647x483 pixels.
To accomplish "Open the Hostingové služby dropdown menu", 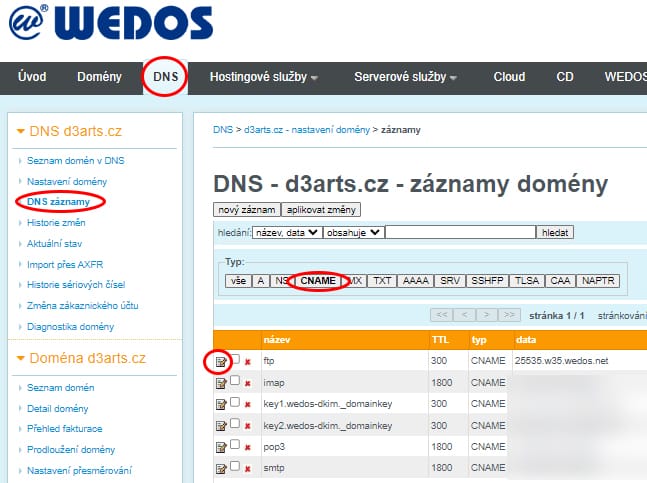I will (x=263, y=77).
